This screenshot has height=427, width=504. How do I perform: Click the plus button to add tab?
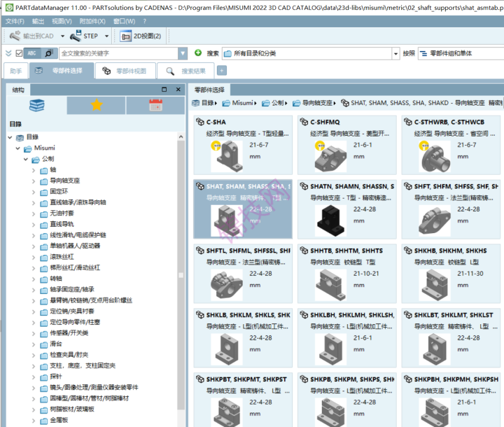(x=222, y=71)
